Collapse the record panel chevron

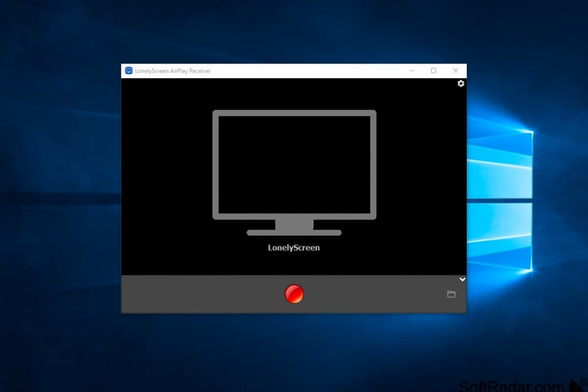(x=462, y=279)
